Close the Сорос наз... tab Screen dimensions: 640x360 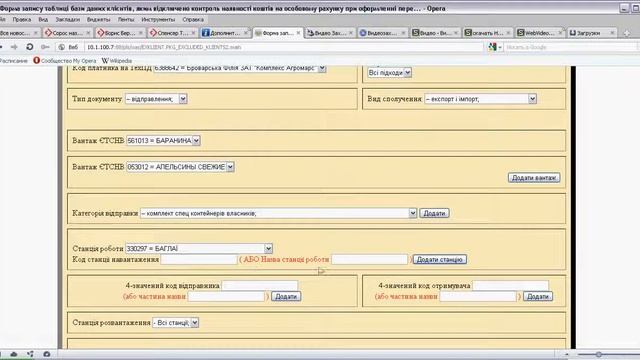pyautogui.click(x=88, y=33)
